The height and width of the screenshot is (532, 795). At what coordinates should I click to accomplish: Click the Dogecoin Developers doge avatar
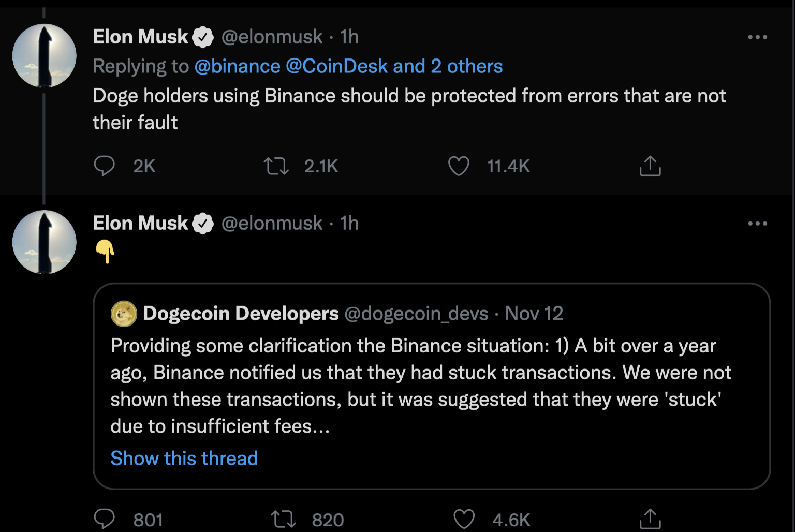point(124,314)
